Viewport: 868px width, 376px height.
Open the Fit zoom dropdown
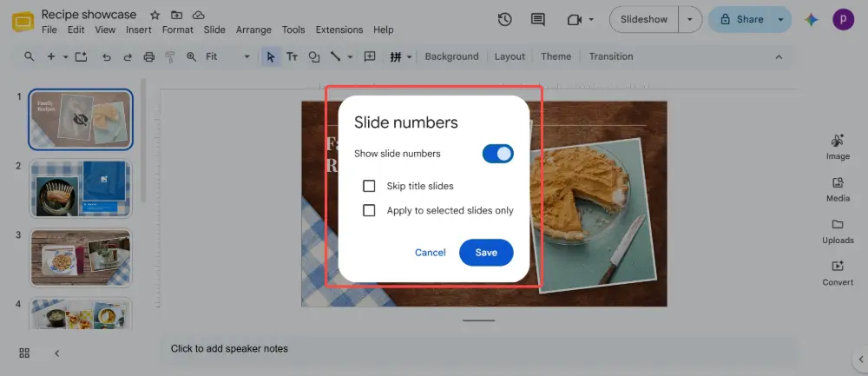227,56
